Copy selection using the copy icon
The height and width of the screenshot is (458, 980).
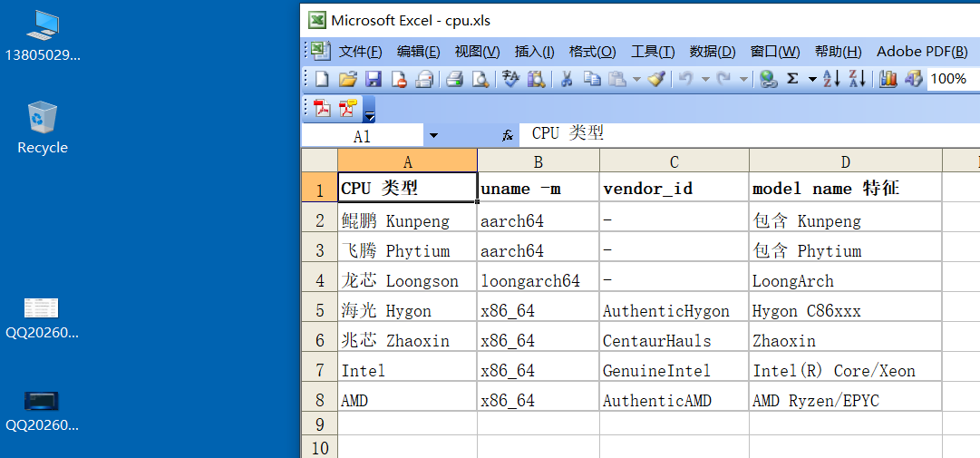592,79
